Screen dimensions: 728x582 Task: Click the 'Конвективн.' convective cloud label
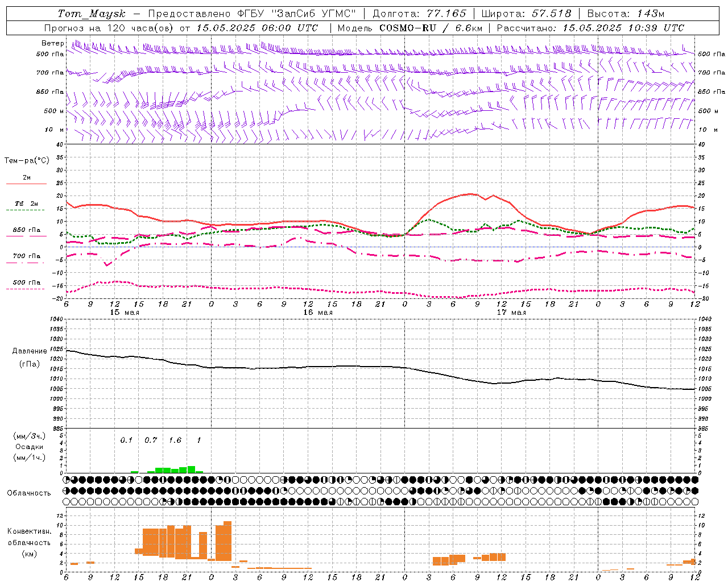click(29, 531)
